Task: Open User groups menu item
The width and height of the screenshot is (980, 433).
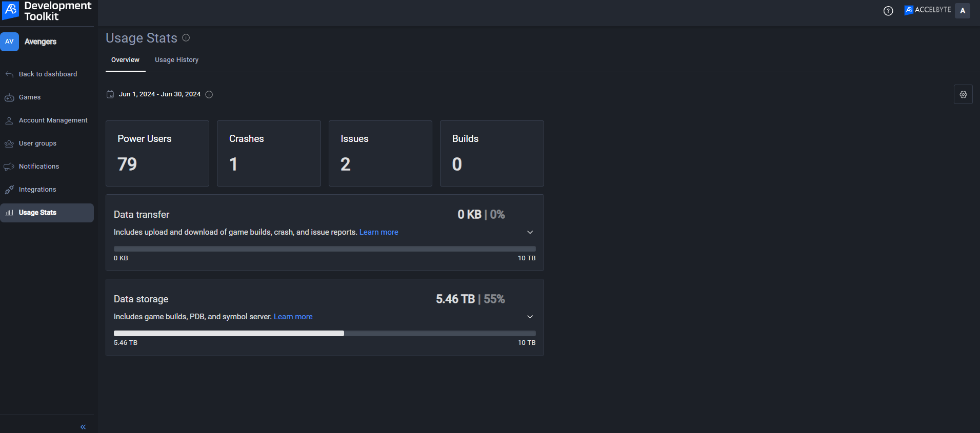Action: click(47, 143)
